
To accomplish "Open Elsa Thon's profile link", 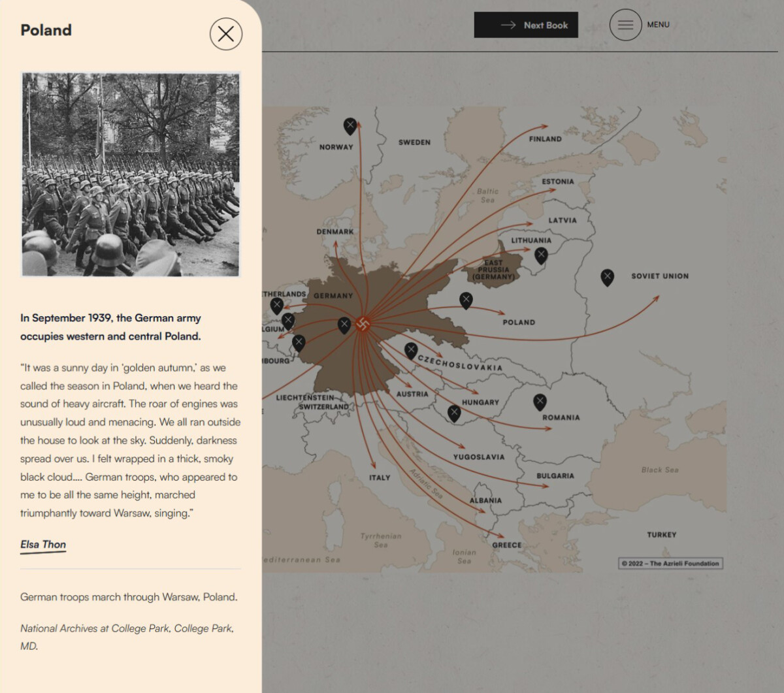I will 43,545.
